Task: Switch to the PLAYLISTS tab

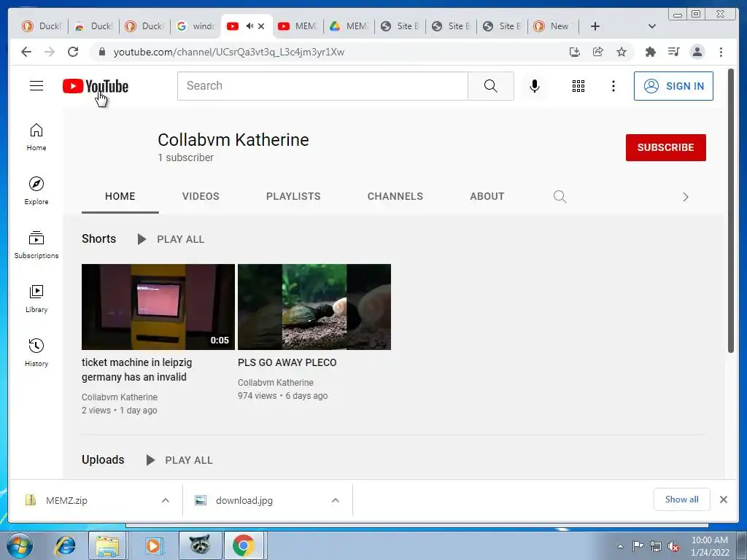Action: (x=293, y=196)
